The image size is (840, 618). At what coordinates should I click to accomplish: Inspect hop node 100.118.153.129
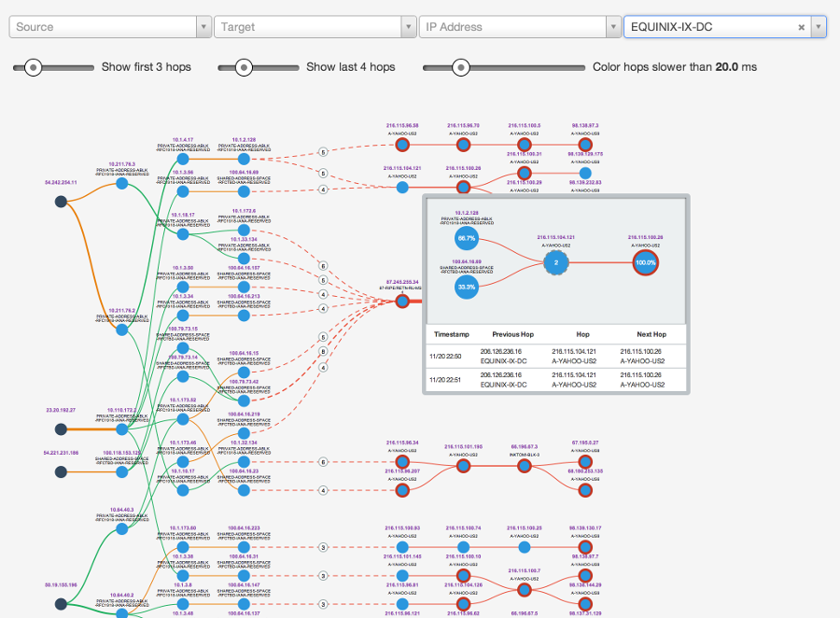tap(122, 471)
